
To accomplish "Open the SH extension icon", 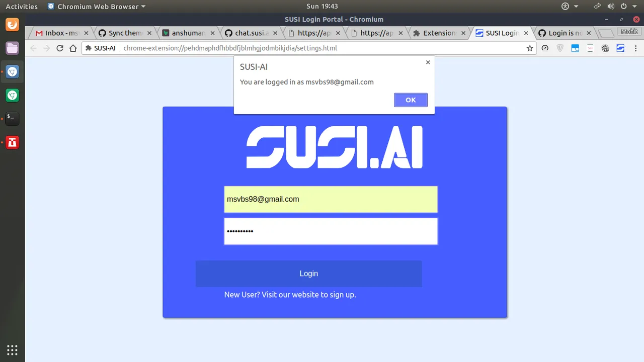I will click(590, 48).
